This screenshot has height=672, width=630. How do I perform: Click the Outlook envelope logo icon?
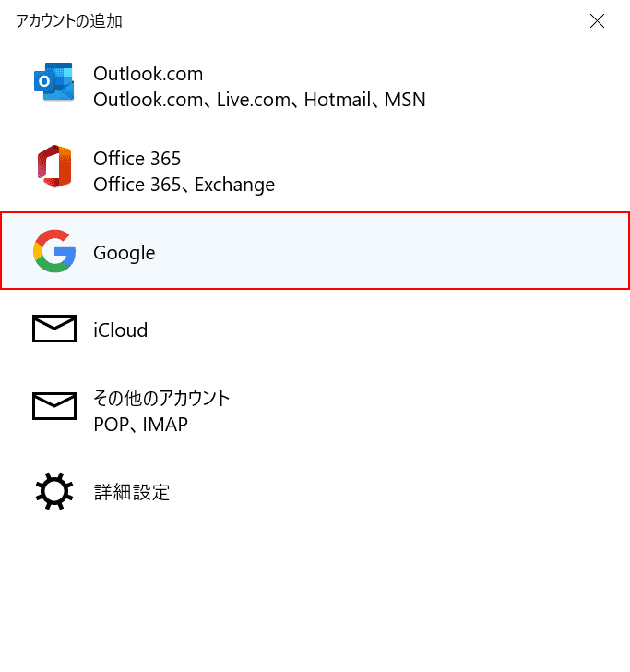(54, 82)
